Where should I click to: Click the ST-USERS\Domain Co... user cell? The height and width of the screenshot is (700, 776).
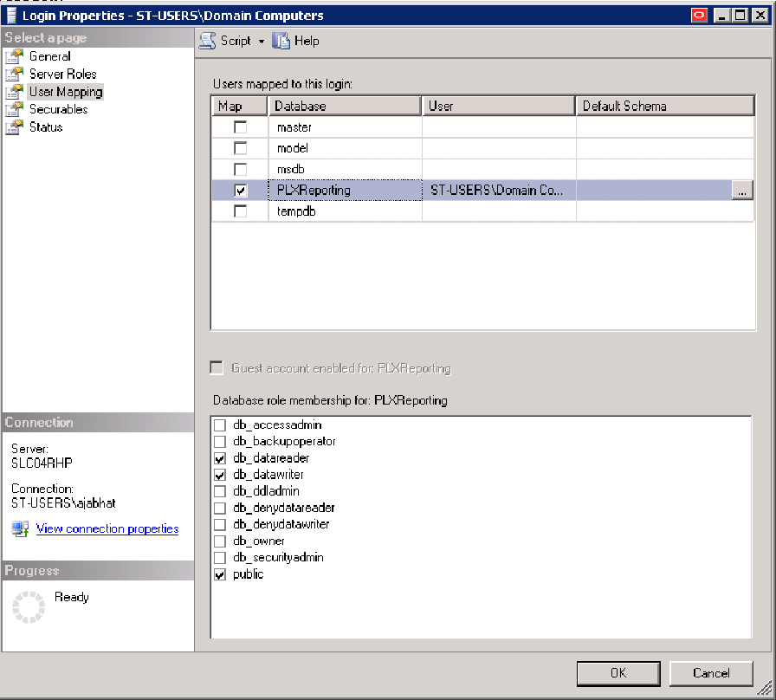(x=499, y=190)
